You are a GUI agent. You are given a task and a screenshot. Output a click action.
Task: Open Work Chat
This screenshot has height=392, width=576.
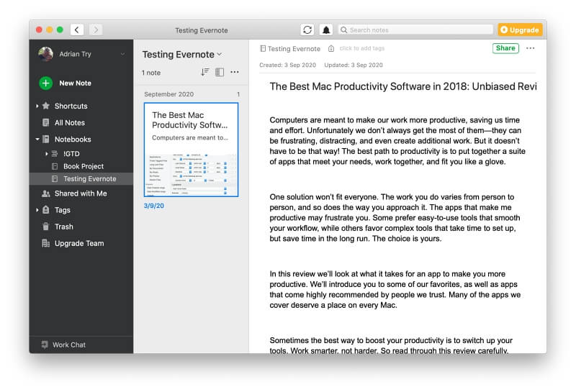[69, 345]
